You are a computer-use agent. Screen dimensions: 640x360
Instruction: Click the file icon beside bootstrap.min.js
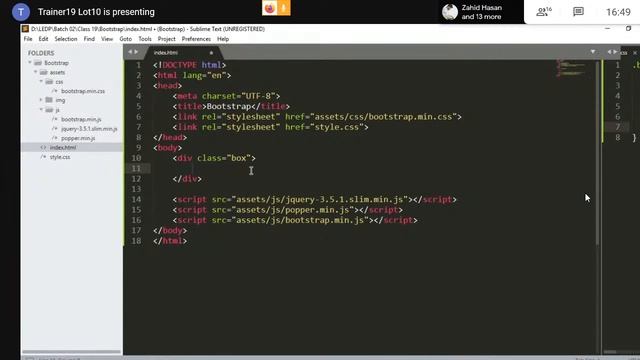pos(55,119)
